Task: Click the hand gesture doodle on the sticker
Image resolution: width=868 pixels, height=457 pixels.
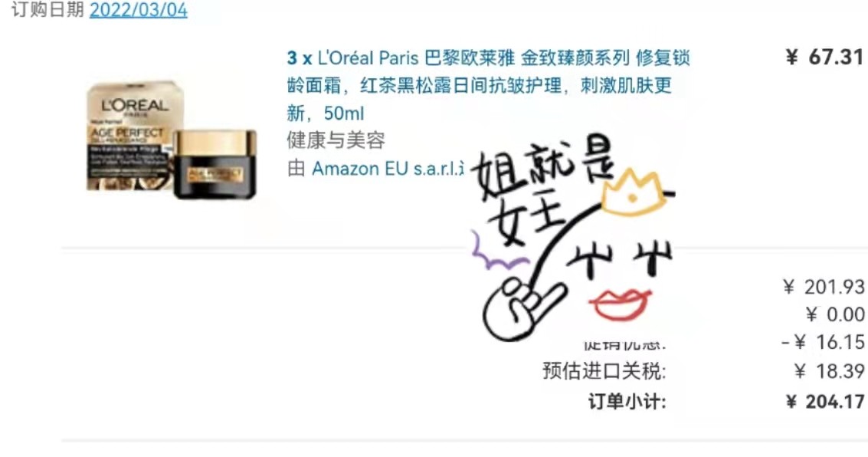Action: pyautogui.click(x=522, y=307)
